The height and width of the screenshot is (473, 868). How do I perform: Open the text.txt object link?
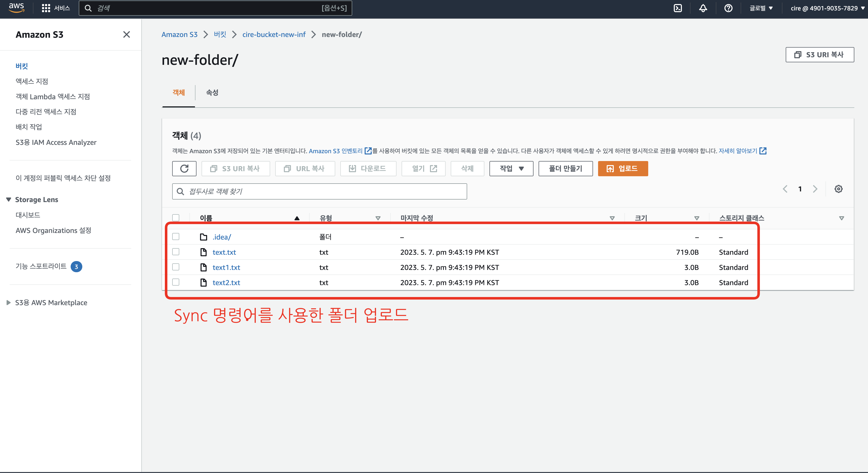coord(224,252)
